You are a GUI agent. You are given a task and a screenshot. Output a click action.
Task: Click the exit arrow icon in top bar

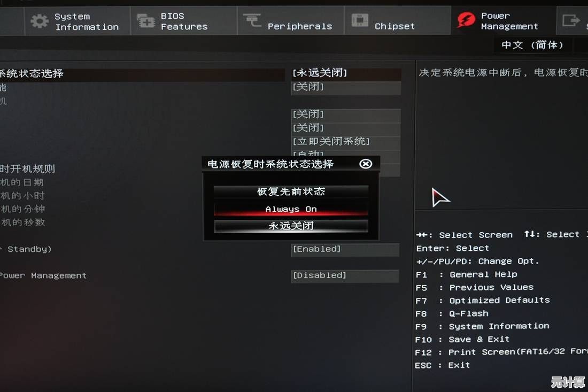571,20
